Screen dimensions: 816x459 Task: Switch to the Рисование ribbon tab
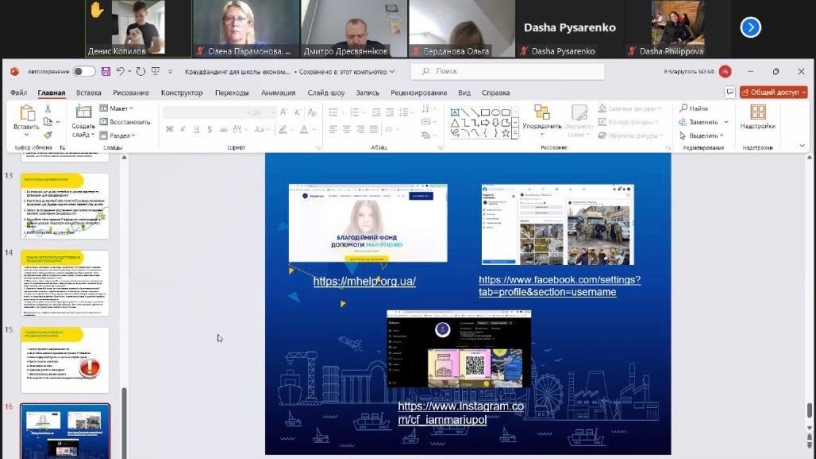pyautogui.click(x=131, y=93)
